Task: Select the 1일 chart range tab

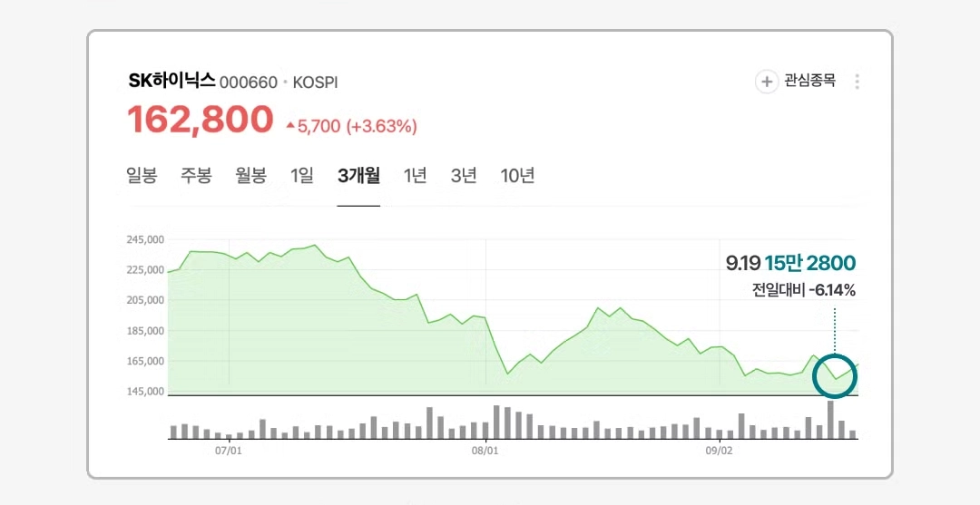Action: (302, 176)
